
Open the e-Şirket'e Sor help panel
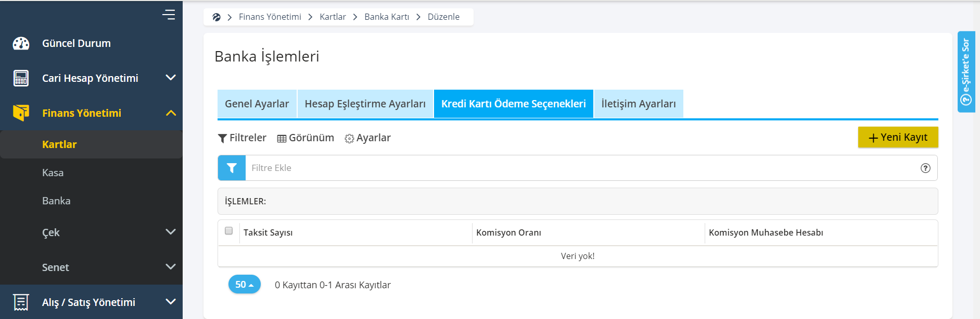966,72
